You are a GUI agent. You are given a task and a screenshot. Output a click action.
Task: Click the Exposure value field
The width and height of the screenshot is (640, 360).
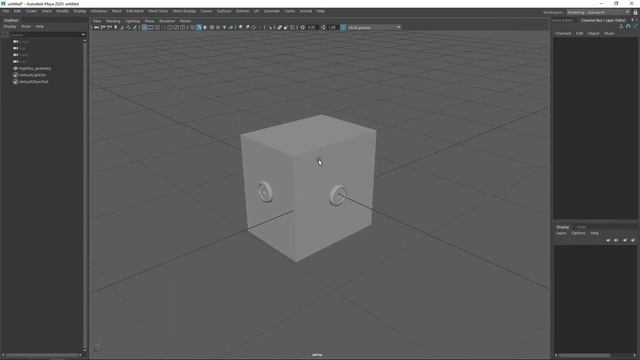[x=312, y=28]
